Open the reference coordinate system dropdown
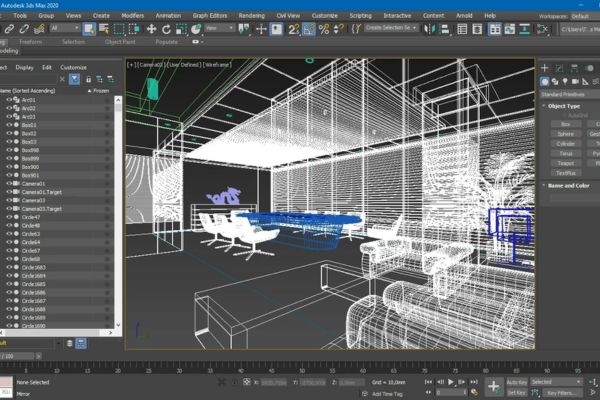Viewport: 600px width, 400px height. tap(219, 28)
